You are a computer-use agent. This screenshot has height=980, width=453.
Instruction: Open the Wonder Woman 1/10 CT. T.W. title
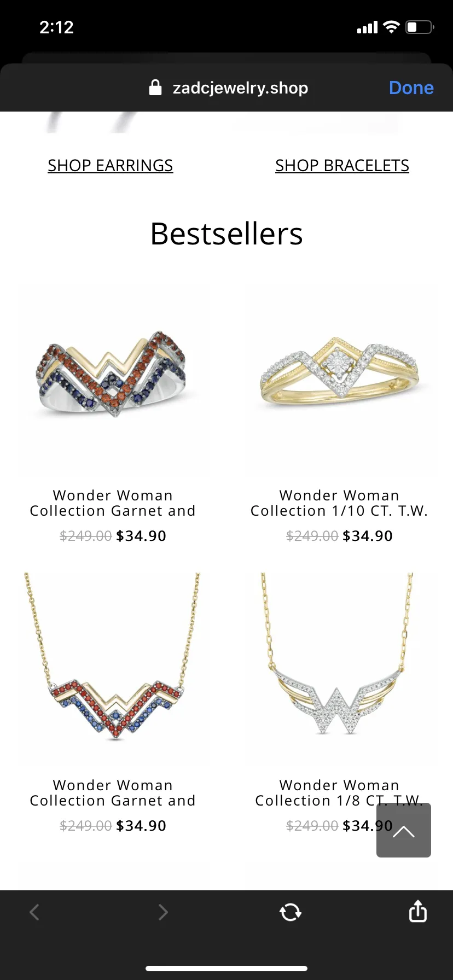(x=340, y=503)
